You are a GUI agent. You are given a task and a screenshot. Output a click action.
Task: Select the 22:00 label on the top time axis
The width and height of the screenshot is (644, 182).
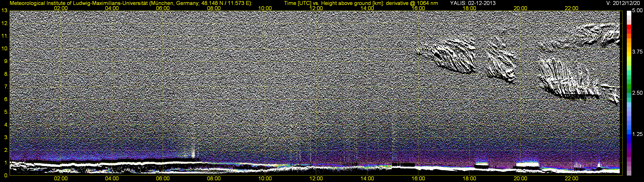point(571,8)
